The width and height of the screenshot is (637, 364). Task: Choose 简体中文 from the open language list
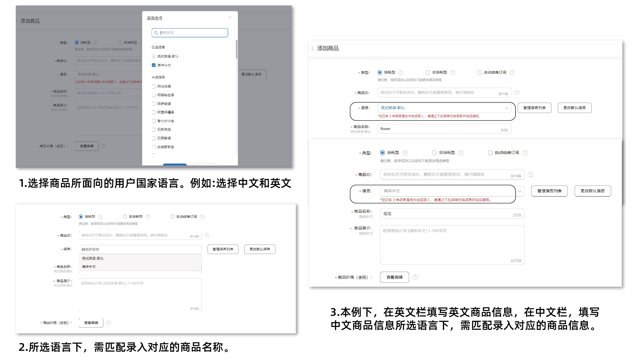(89, 267)
